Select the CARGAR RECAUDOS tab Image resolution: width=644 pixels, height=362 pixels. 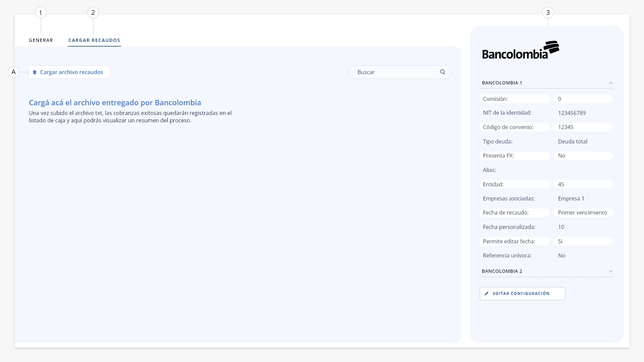tap(94, 40)
